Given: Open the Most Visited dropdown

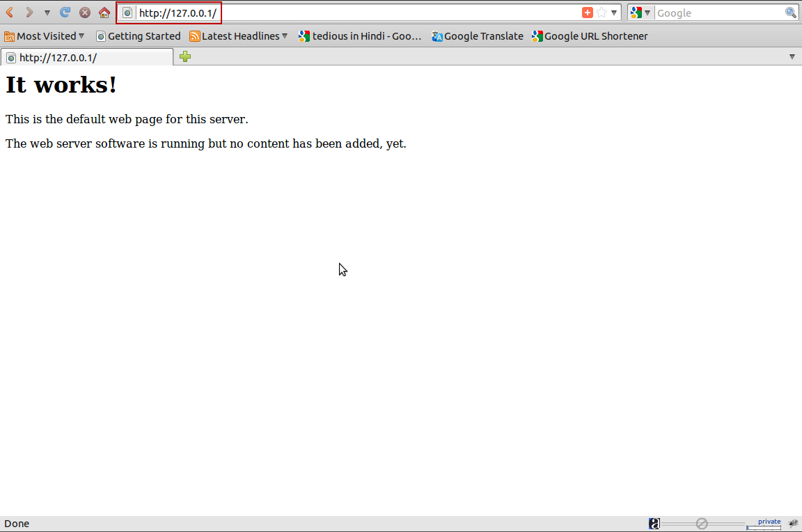Looking at the screenshot, I should coord(44,36).
